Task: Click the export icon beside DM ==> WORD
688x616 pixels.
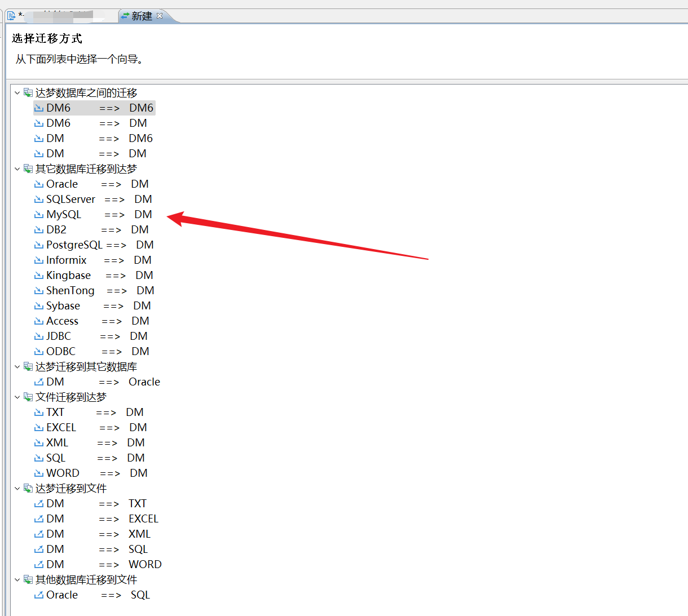Action: [39, 564]
